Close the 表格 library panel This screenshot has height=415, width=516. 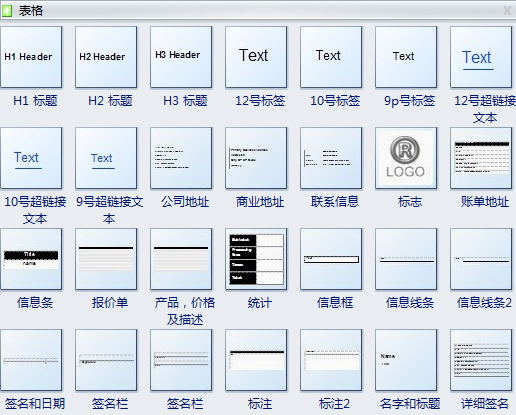click(507, 11)
